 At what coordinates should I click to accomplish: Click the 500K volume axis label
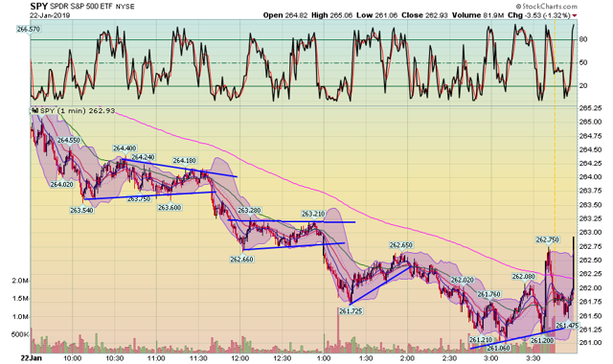(x=20, y=334)
